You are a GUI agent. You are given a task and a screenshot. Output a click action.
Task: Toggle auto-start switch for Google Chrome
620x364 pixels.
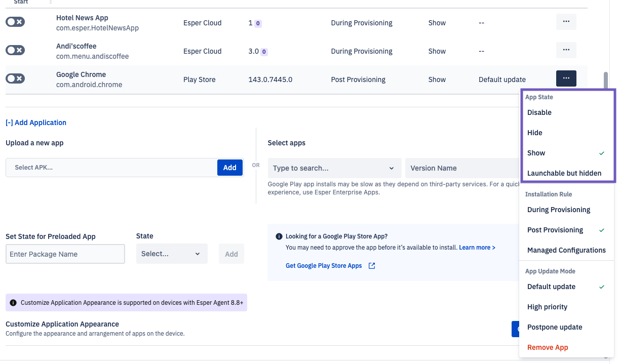point(15,78)
